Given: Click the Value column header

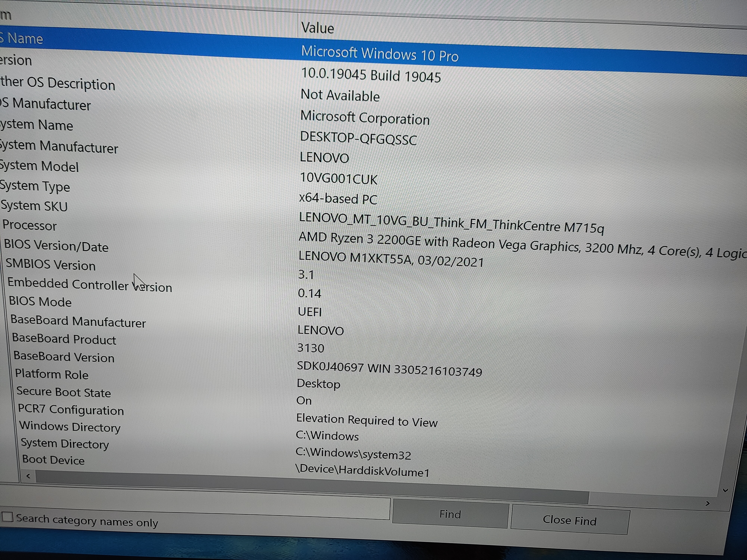Looking at the screenshot, I should (x=317, y=28).
